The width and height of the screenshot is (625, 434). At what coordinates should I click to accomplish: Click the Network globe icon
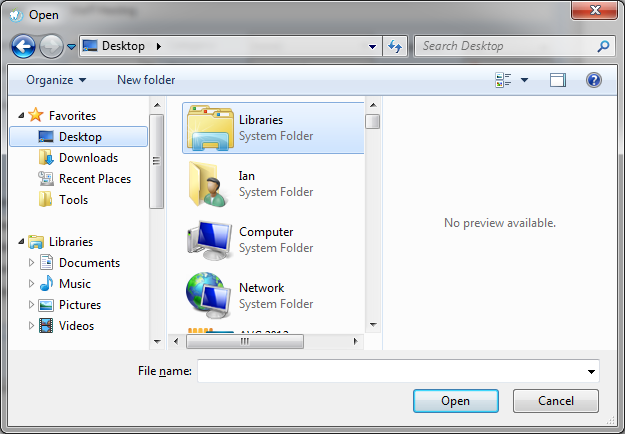tap(209, 295)
